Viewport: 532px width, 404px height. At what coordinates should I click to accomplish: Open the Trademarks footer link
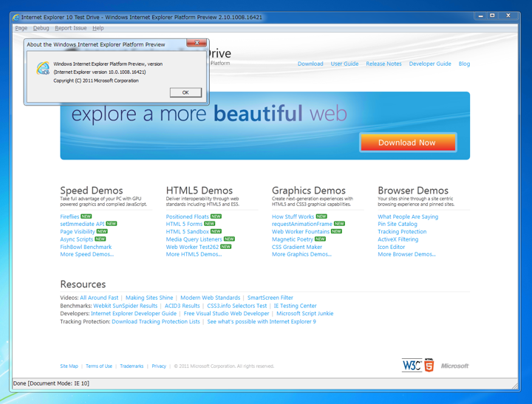pyautogui.click(x=132, y=366)
